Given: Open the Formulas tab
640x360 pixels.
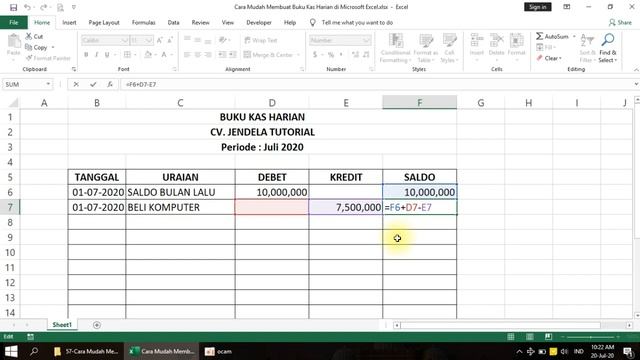Looking at the screenshot, I should (143, 22).
